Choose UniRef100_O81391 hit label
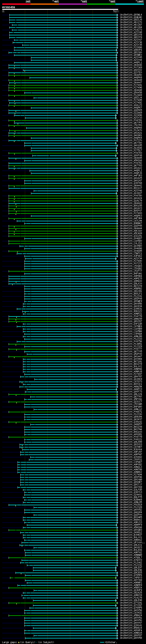 click(x=131, y=291)
